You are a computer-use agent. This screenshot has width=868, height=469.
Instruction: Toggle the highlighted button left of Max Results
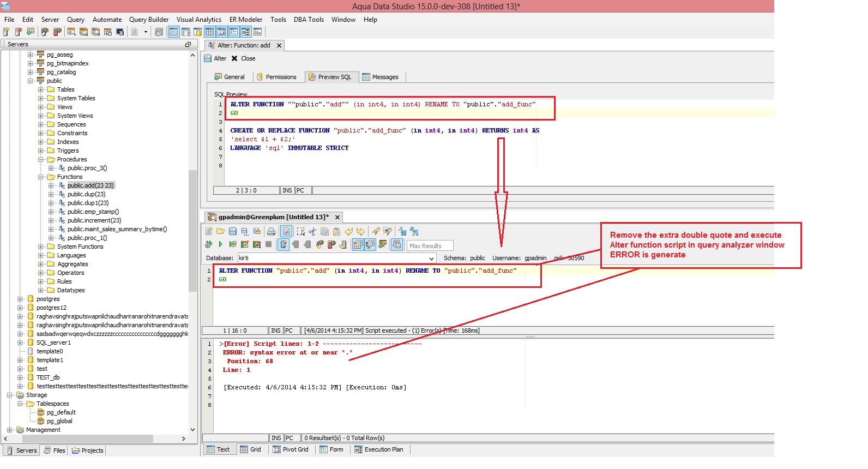[397, 244]
